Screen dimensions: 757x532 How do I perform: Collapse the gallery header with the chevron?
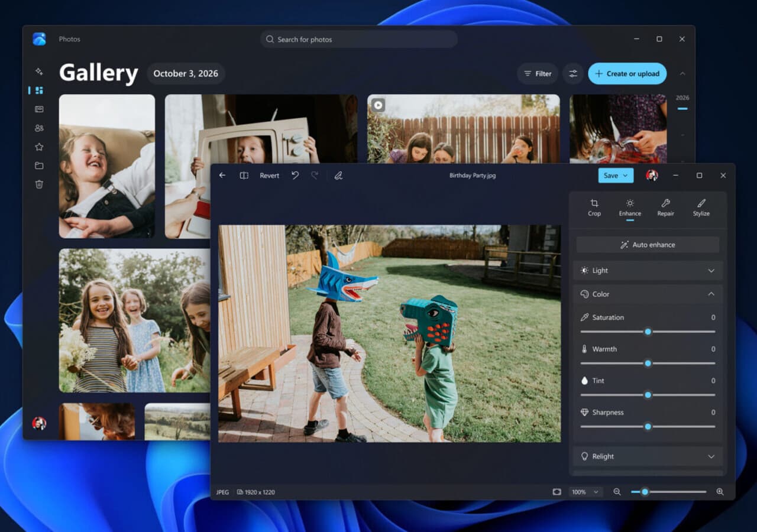click(682, 74)
